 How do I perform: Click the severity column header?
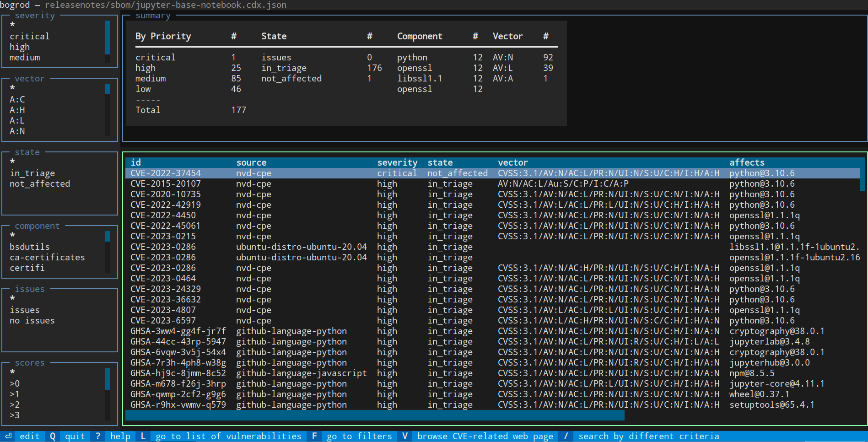[397, 162]
